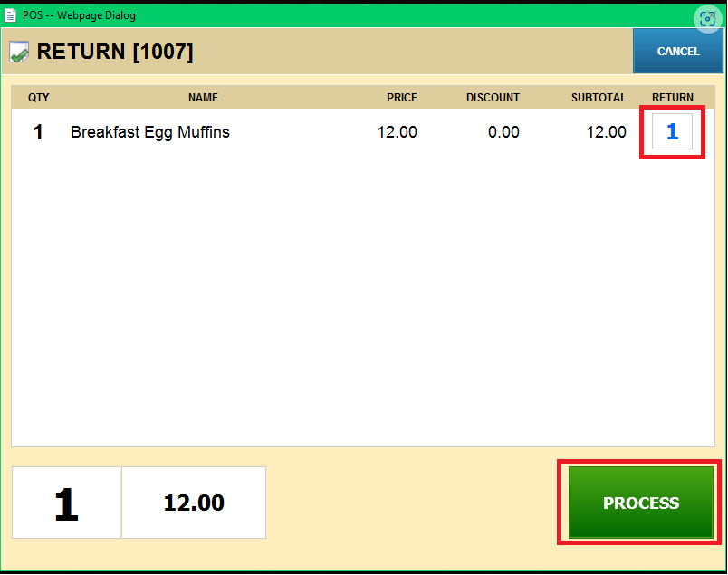This screenshot has width=728, height=575.
Task: Click the PROCESS button
Action: click(x=640, y=503)
